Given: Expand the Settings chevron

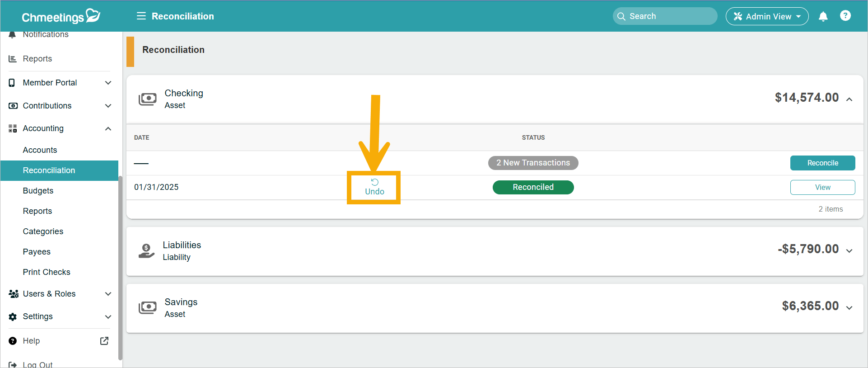Looking at the screenshot, I should (108, 317).
